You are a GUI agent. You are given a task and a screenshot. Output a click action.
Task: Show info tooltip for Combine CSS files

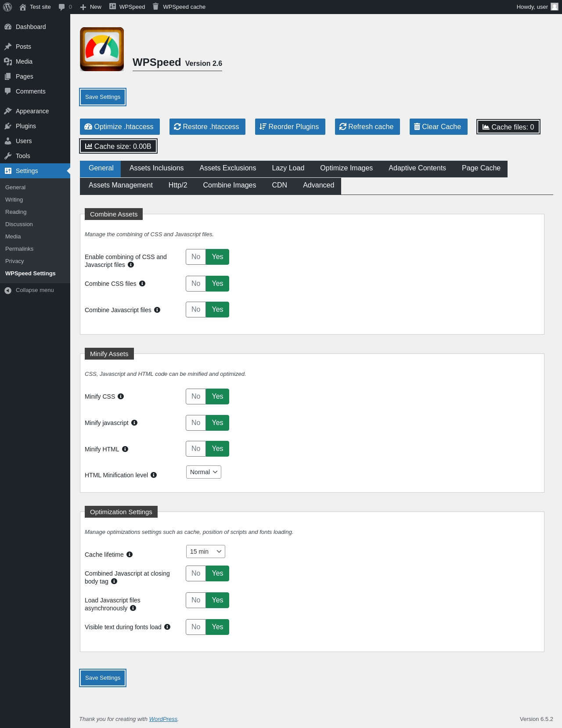coord(142,284)
